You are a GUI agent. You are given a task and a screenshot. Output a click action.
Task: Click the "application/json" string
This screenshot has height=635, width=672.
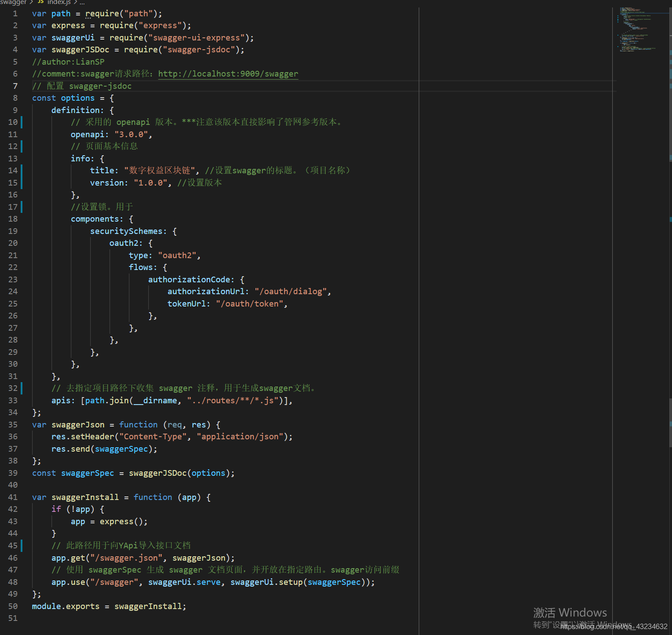pyautogui.click(x=240, y=437)
